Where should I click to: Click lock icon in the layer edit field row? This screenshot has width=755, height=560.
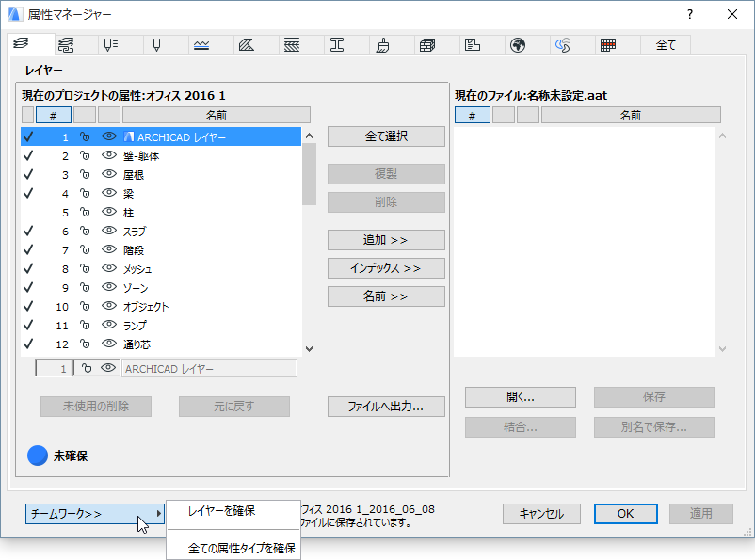pos(87,368)
